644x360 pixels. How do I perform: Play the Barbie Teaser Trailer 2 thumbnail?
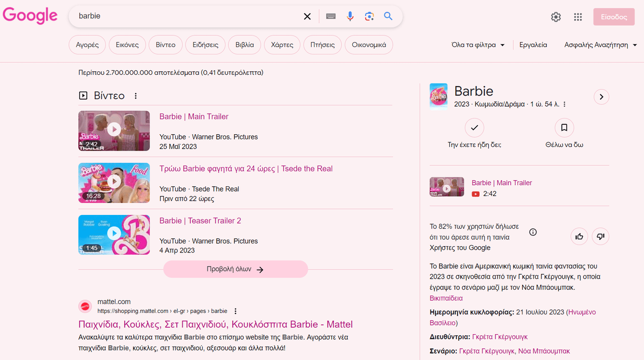114,234
